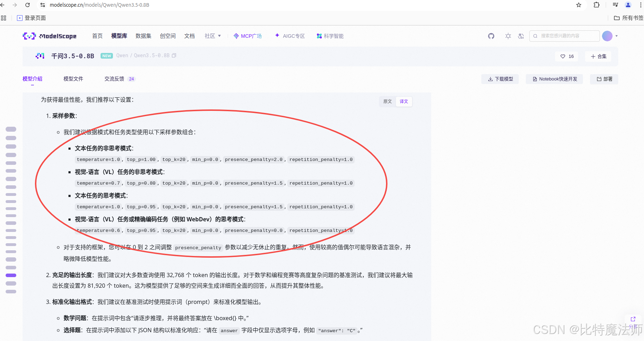Expand the arrow next to the avatar
Screen dimensions: 644x341
pos(616,36)
